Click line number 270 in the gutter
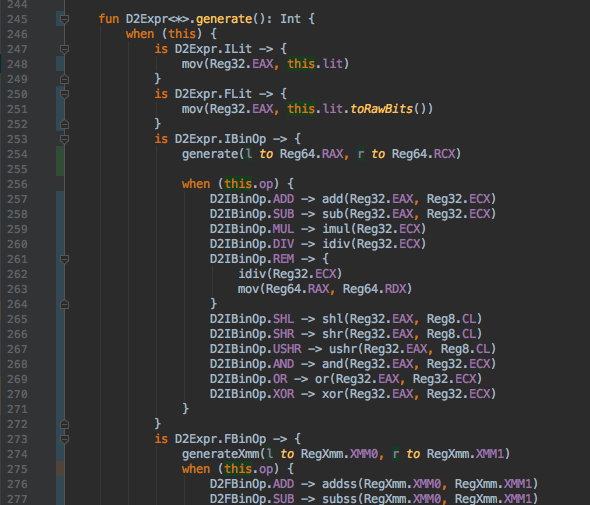590x505 pixels. click(17, 394)
